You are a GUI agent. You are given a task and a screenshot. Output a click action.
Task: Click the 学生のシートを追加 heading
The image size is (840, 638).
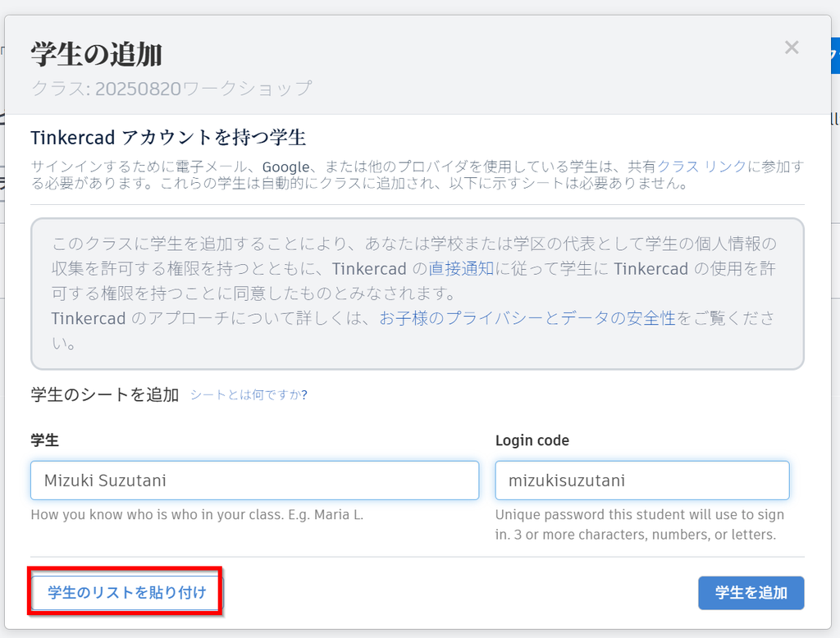click(104, 394)
